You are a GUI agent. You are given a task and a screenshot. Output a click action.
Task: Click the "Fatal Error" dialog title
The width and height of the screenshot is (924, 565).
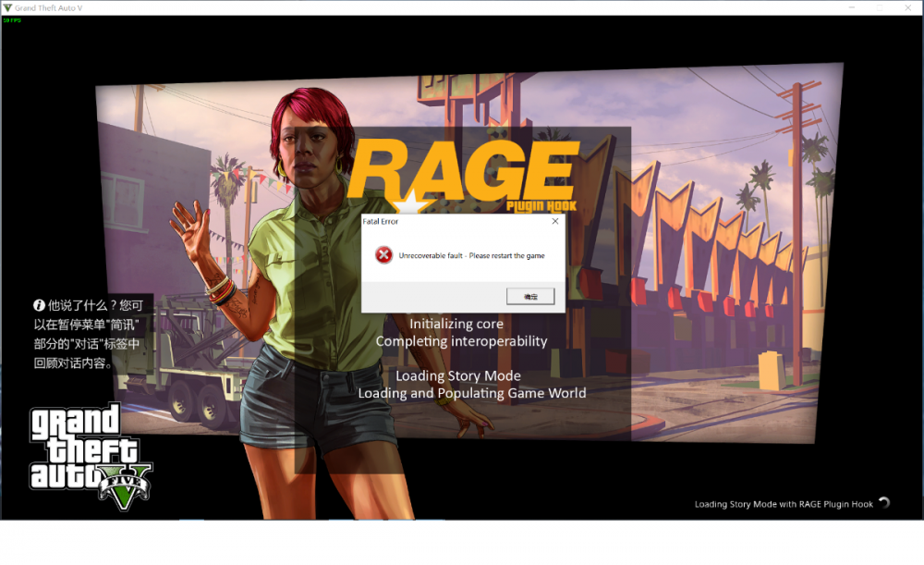coord(381,222)
